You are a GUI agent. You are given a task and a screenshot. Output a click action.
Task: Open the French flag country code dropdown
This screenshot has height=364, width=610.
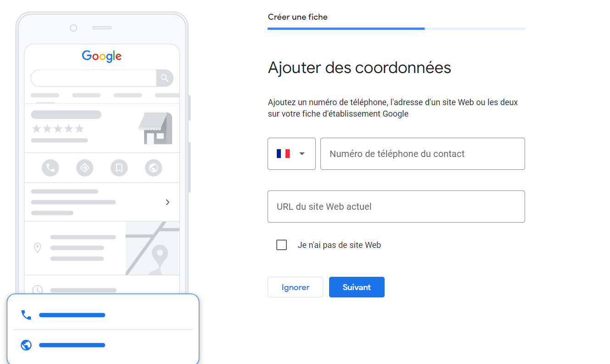point(291,154)
